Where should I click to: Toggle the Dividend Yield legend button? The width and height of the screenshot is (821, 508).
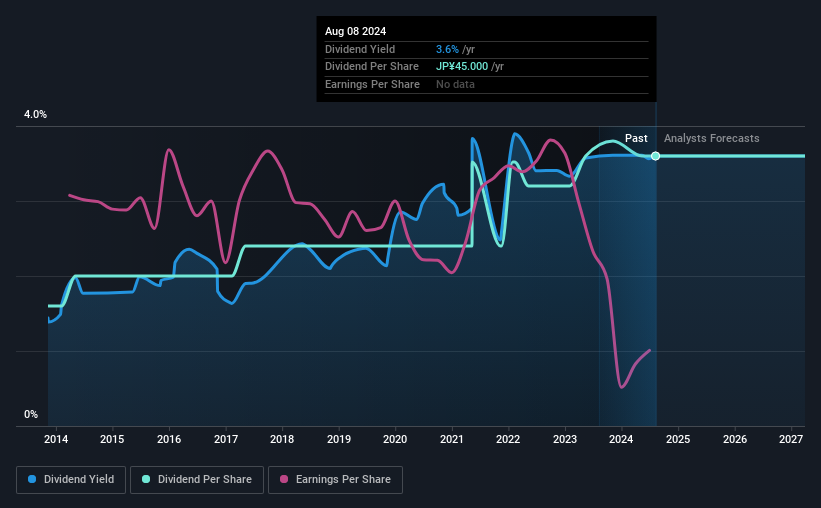coord(71,480)
